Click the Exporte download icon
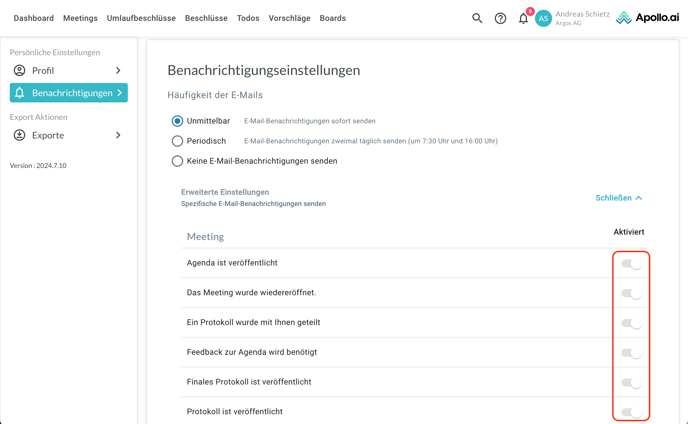Screen dimensions: 688x424 (19, 135)
